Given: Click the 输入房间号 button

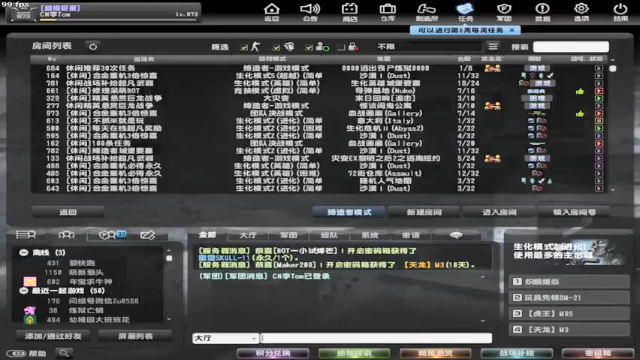Looking at the screenshot, I should [574, 212].
